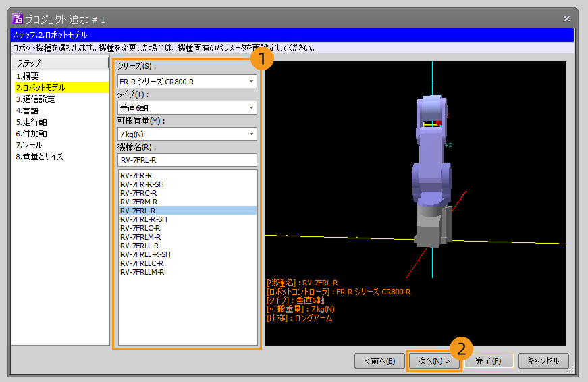Viewport: 588px width, 382px height.
Task: Select RV-7FR-R from the model list
Action: [136, 175]
